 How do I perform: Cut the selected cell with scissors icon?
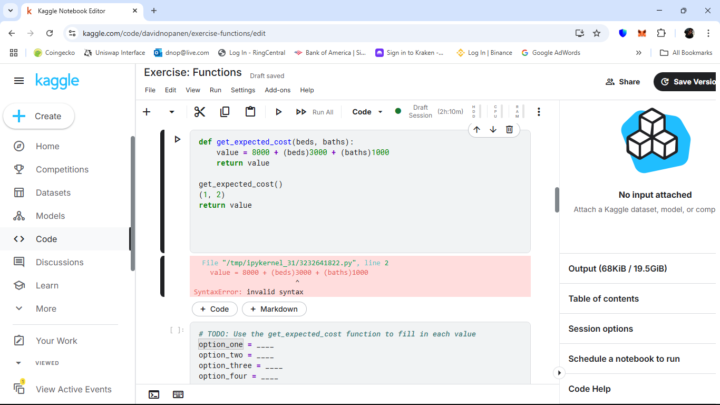199,112
